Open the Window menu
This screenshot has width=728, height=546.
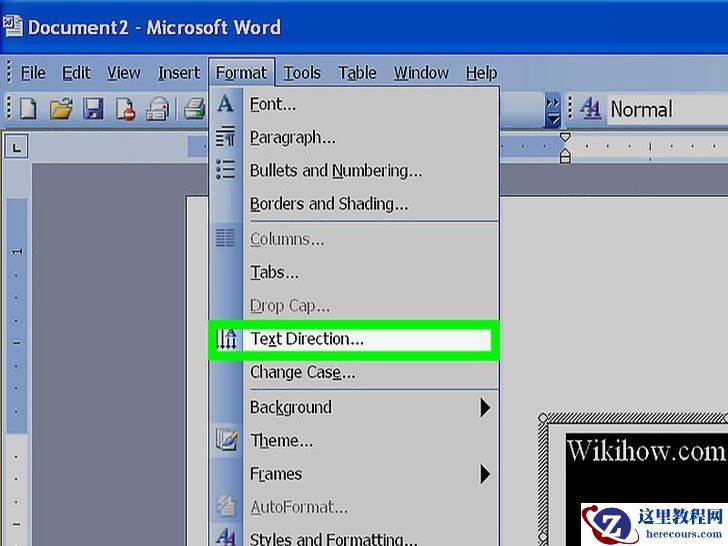pyautogui.click(x=422, y=73)
